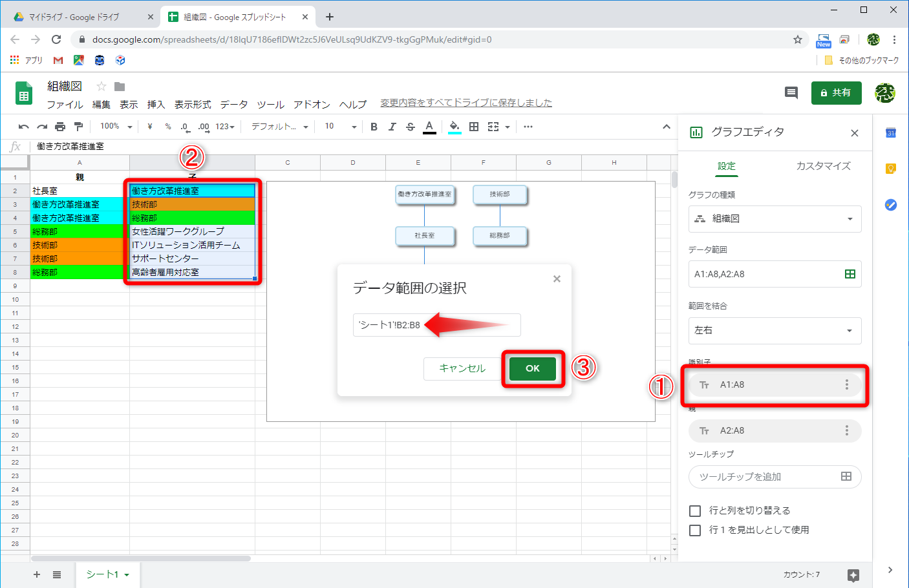Viewport: 909px width, 588px height.
Task: Show more toolbar options (three dots)
Action: coord(528,127)
